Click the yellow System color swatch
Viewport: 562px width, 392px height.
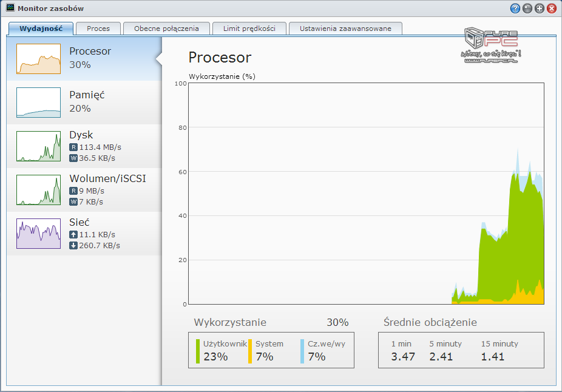[250, 351]
